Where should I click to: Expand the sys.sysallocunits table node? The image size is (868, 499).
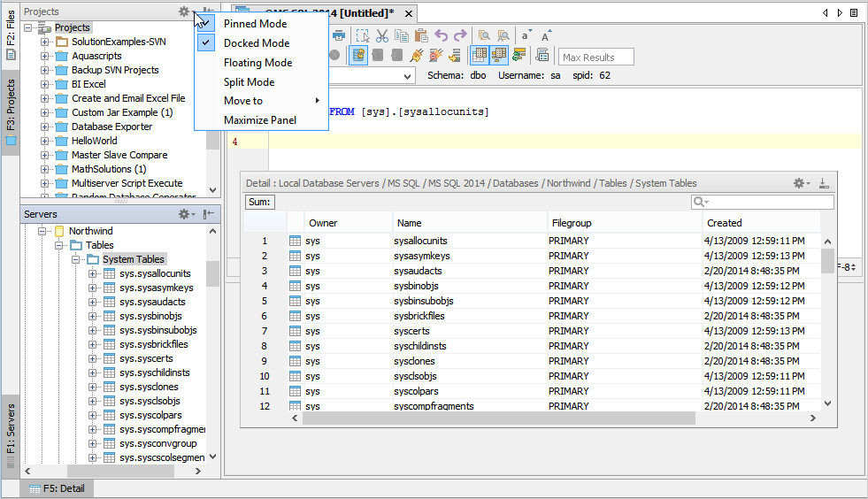(x=92, y=273)
